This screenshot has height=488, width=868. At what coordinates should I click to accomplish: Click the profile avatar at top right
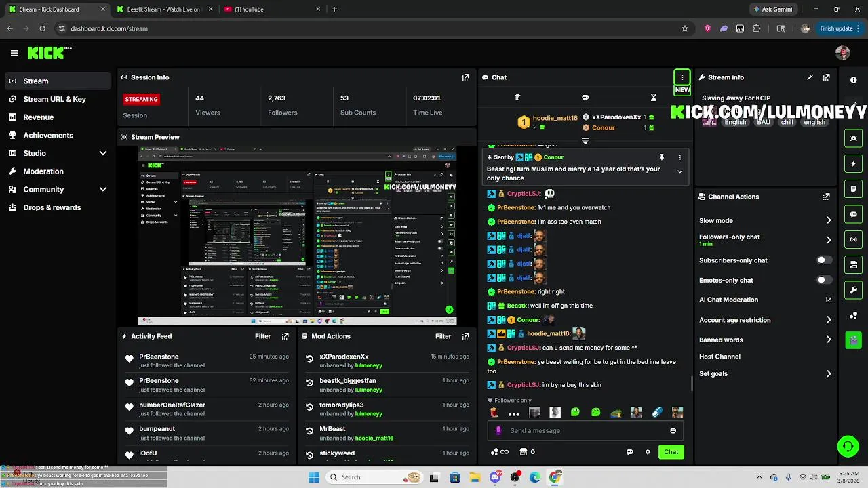[x=843, y=53]
